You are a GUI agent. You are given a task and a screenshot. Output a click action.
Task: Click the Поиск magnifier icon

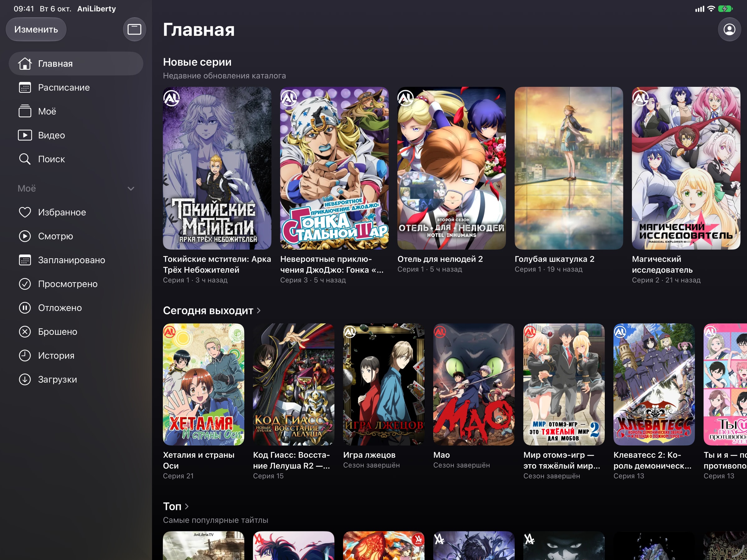pyautogui.click(x=25, y=159)
